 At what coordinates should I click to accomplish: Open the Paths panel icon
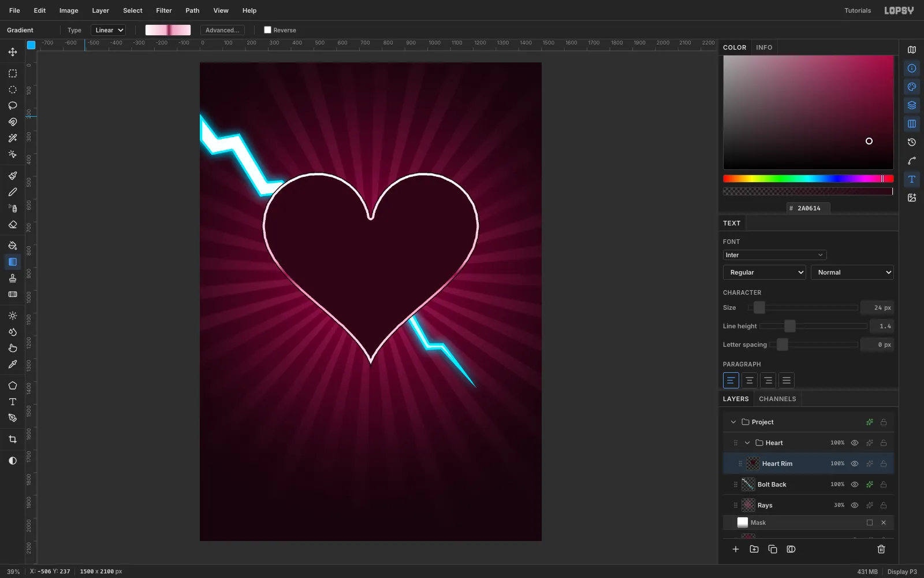click(912, 161)
